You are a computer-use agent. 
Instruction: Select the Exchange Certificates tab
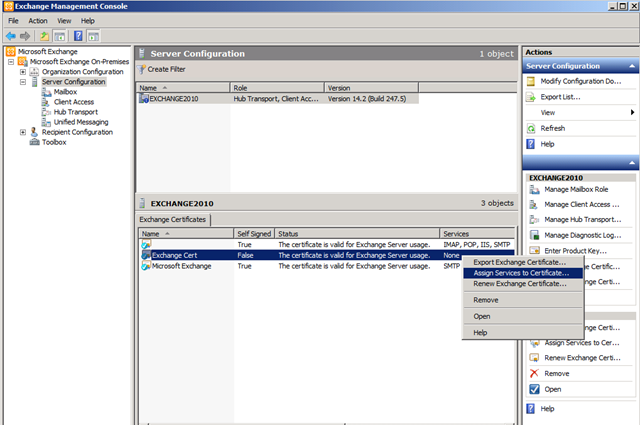pyautogui.click(x=173, y=220)
